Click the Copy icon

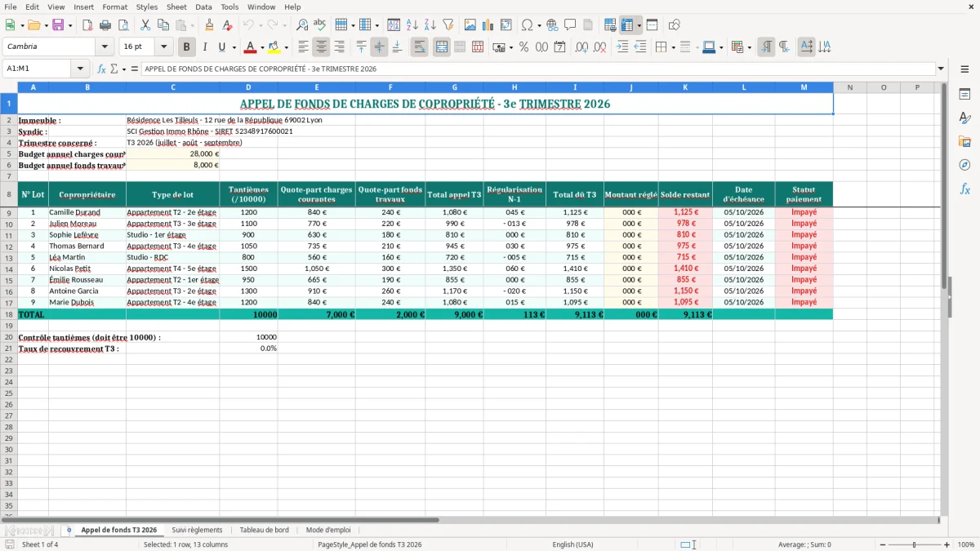163,25
